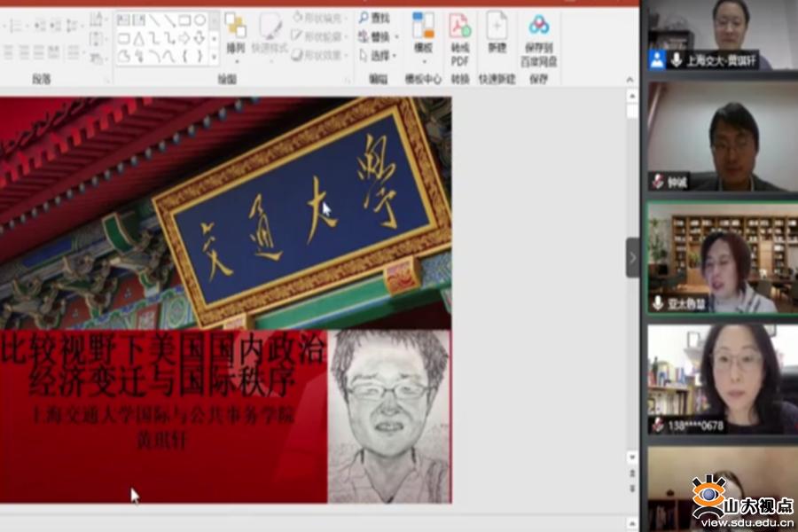This screenshot has width=798, height=532.
Task: Collapse the participant video panel handle
Action: click(x=632, y=258)
